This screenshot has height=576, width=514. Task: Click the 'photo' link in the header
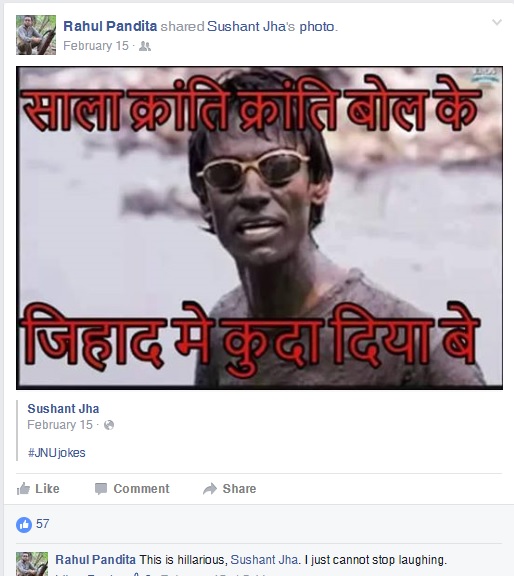click(317, 27)
